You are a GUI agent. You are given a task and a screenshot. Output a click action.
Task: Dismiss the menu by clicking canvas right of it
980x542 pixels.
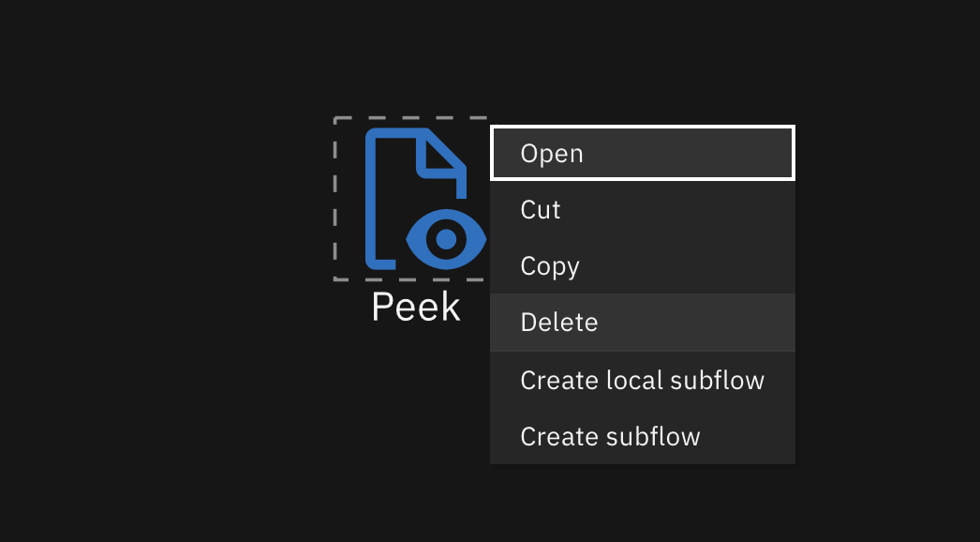(890, 281)
